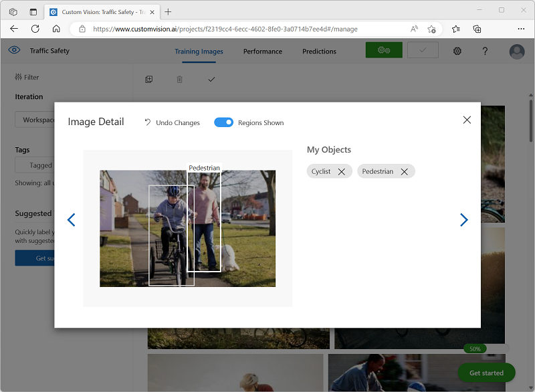
Task: Go to the previous image arrow
Action: [x=72, y=220]
